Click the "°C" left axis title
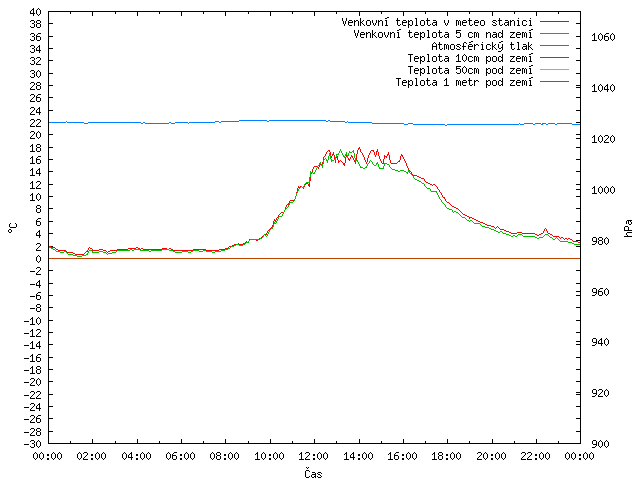 (13, 228)
